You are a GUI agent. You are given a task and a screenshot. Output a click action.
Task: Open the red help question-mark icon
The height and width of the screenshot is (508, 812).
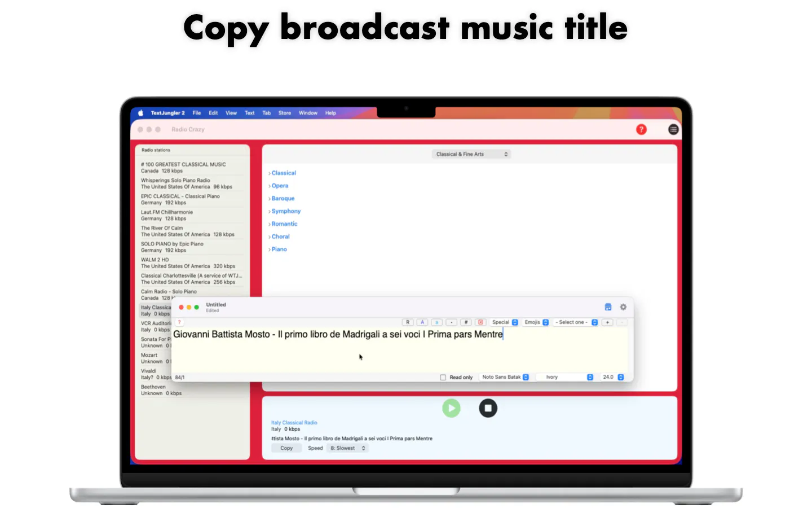point(641,129)
